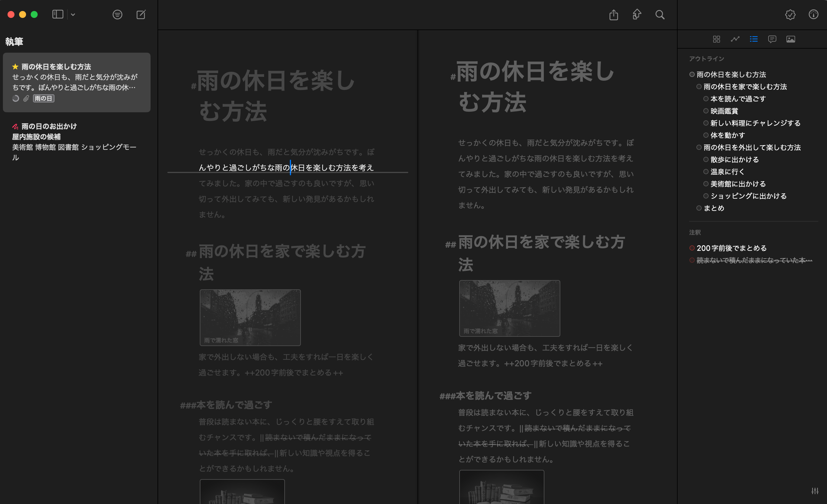This screenshot has width=827, height=504.
Task: Click the revision check badge icon
Action: click(790, 14)
